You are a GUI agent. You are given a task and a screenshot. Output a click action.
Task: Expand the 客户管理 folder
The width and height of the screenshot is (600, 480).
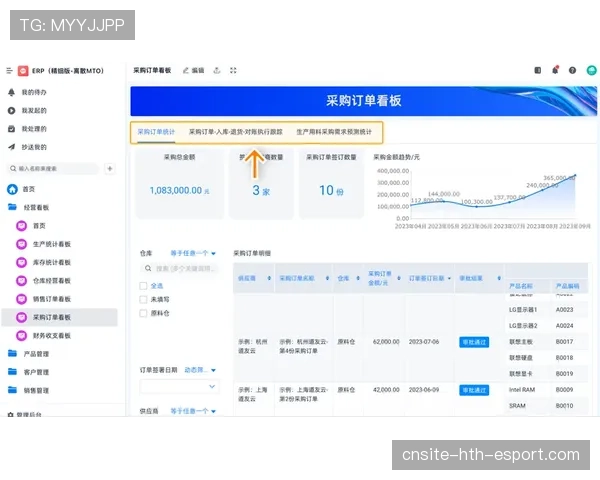[29, 372]
